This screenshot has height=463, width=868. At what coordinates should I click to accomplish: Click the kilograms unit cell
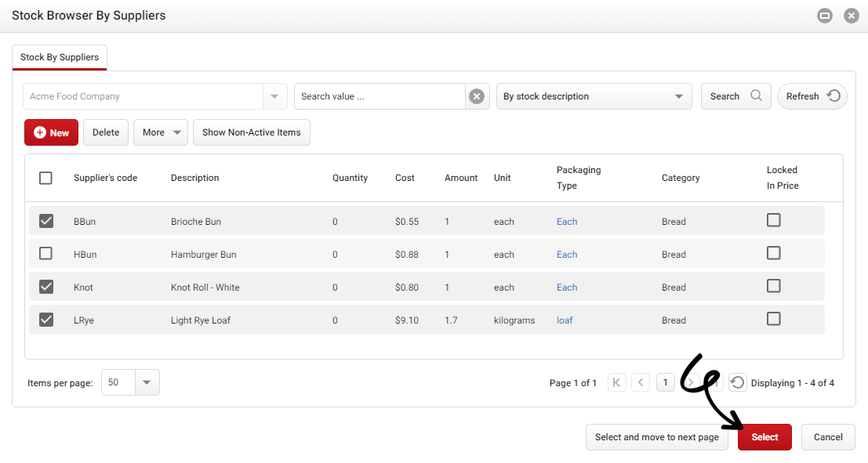(x=514, y=320)
